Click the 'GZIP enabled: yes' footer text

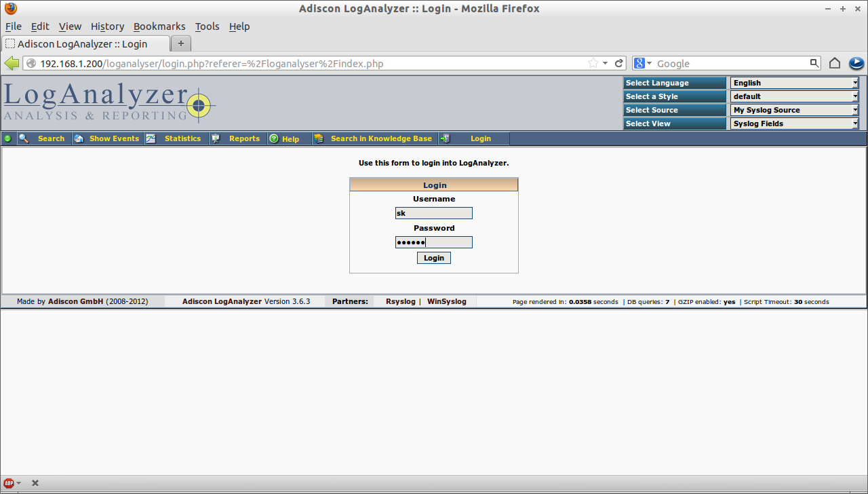tap(707, 302)
